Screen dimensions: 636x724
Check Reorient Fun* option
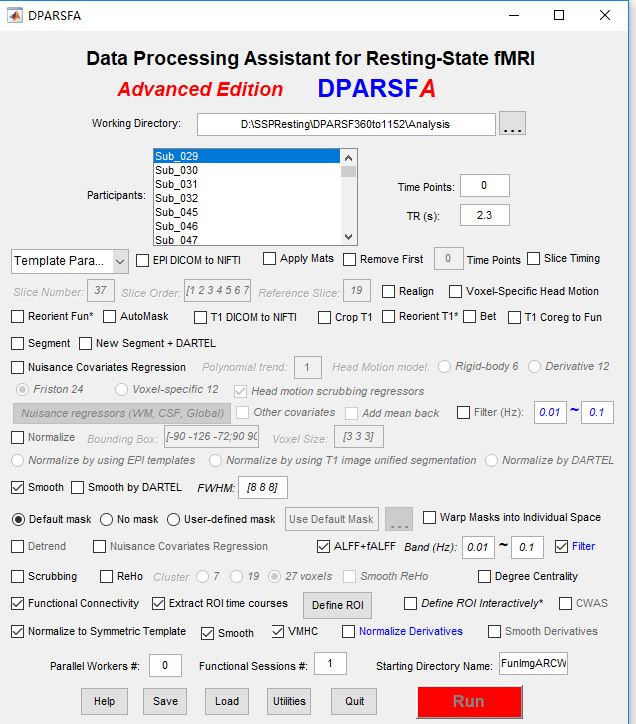(18, 316)
